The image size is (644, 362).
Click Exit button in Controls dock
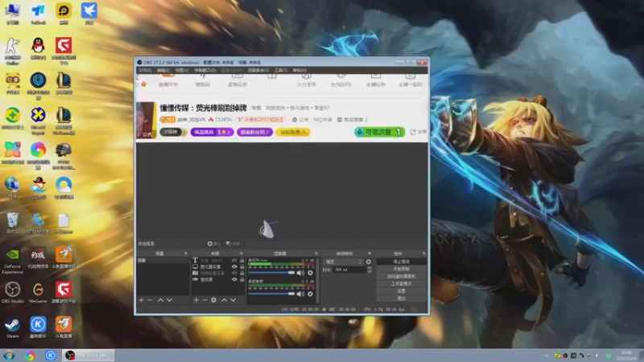click(x=401, y=298)
